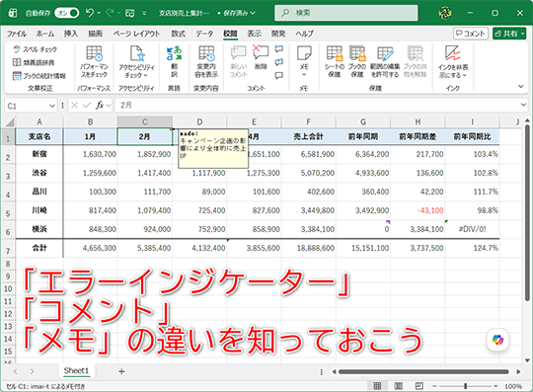The height and width of the screenshot is (392, 533).
Task: Click the Copilot floating icon
Action: [497, 340]
